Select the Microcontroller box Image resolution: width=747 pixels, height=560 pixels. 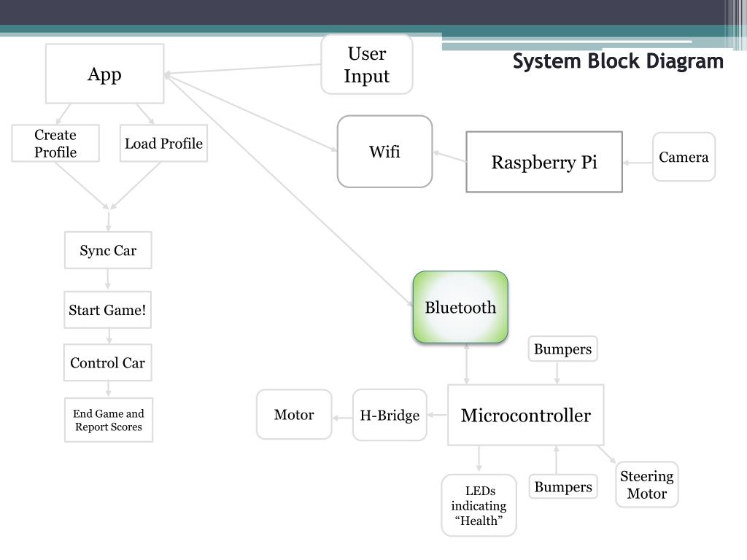(525, 415)
